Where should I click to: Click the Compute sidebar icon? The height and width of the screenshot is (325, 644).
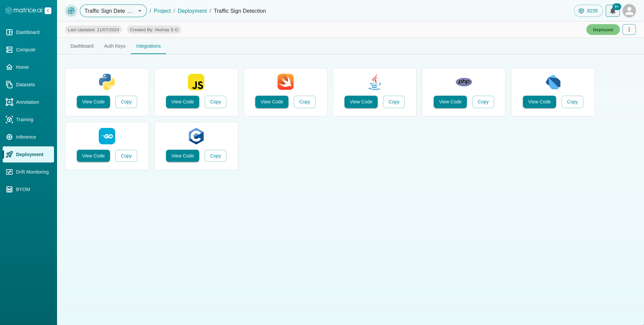(9, 50)
